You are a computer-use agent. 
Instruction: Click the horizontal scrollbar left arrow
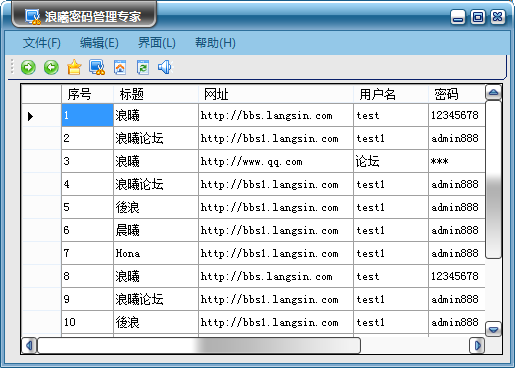coord(29,345)
